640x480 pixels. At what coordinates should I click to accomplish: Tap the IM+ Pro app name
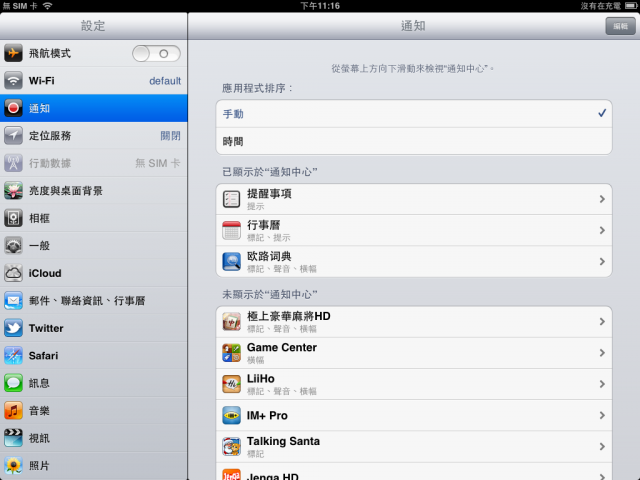point(267,416)
